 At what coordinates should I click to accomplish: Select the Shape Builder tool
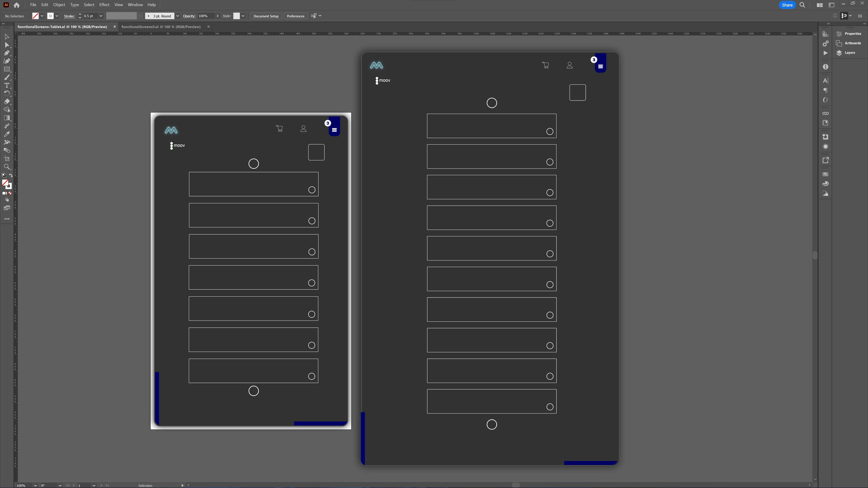click(x=7, y=110)
